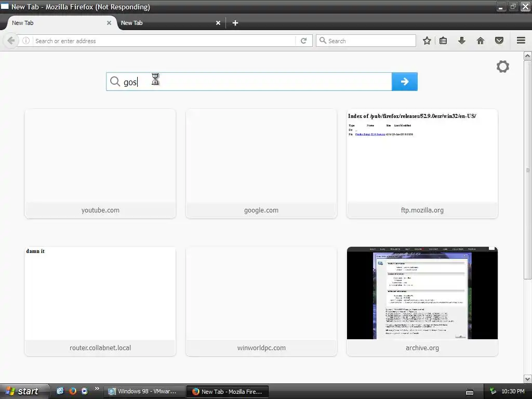Open the Pocket icon
This screenshot has width=532, height=399.
(499, 41)
